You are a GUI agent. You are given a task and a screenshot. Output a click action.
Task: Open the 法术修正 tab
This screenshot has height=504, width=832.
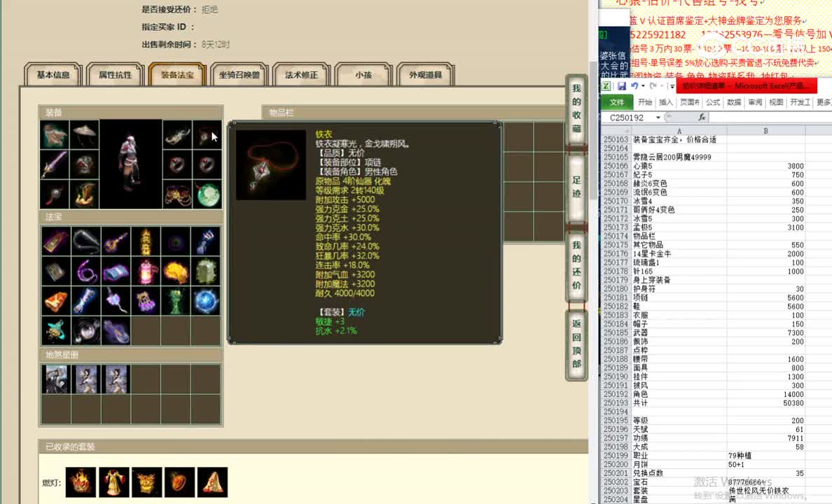tap(301, 75)
